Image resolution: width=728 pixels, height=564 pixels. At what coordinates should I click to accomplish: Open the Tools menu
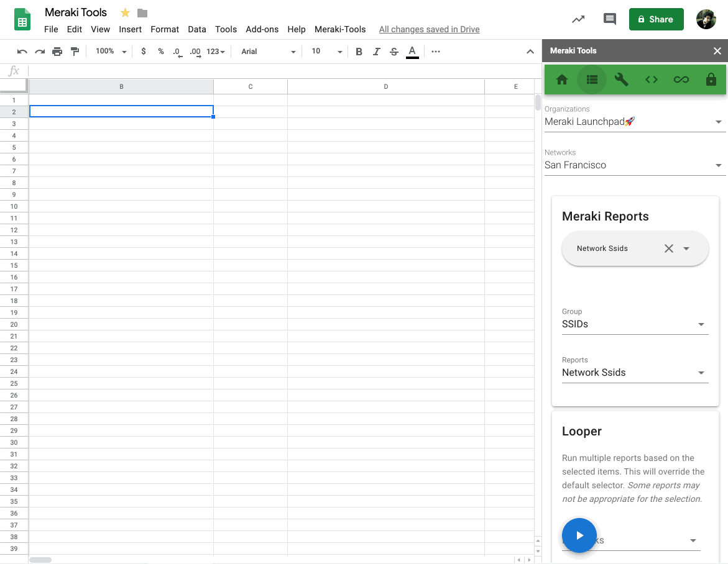(226, 29)
